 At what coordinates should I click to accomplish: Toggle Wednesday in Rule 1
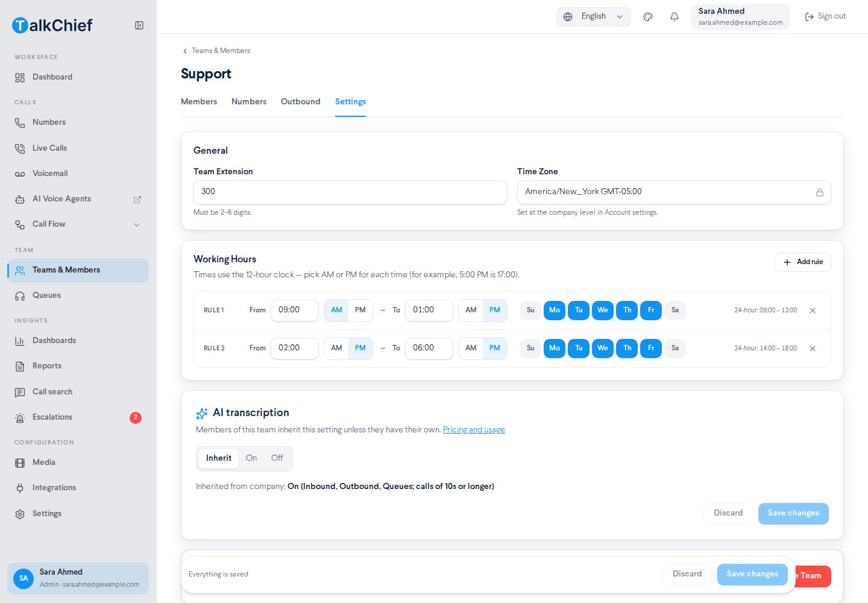[x=603, y=311]
